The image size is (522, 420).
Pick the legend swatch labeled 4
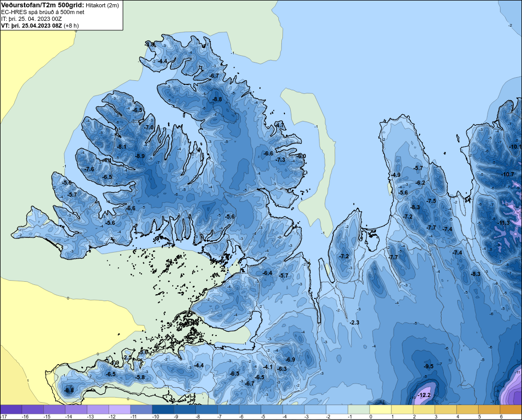point(467,410)
